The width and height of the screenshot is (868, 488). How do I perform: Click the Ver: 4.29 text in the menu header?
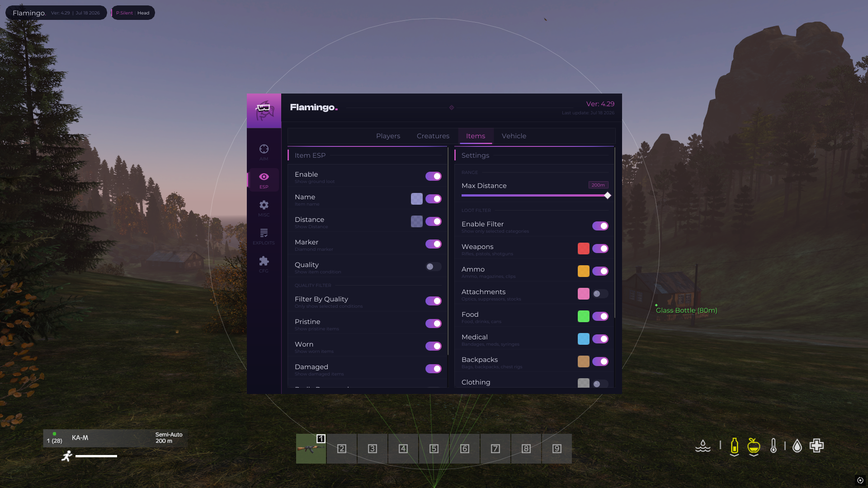coord(600,104)
